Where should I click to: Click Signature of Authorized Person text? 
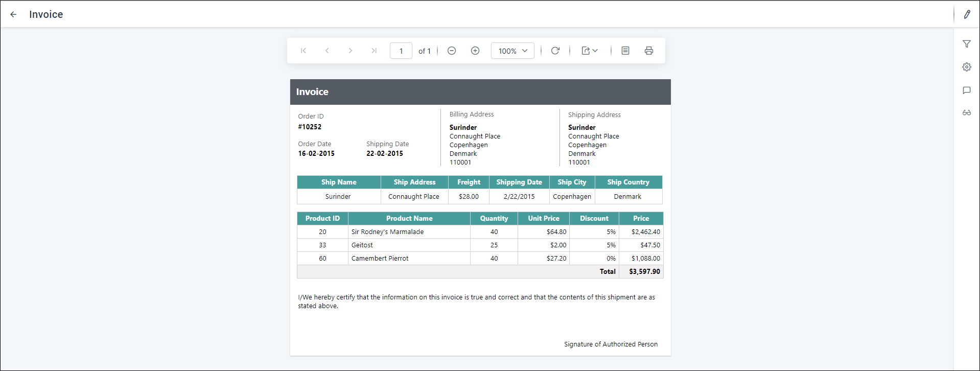pyautogui.click(x=611, y=344)
